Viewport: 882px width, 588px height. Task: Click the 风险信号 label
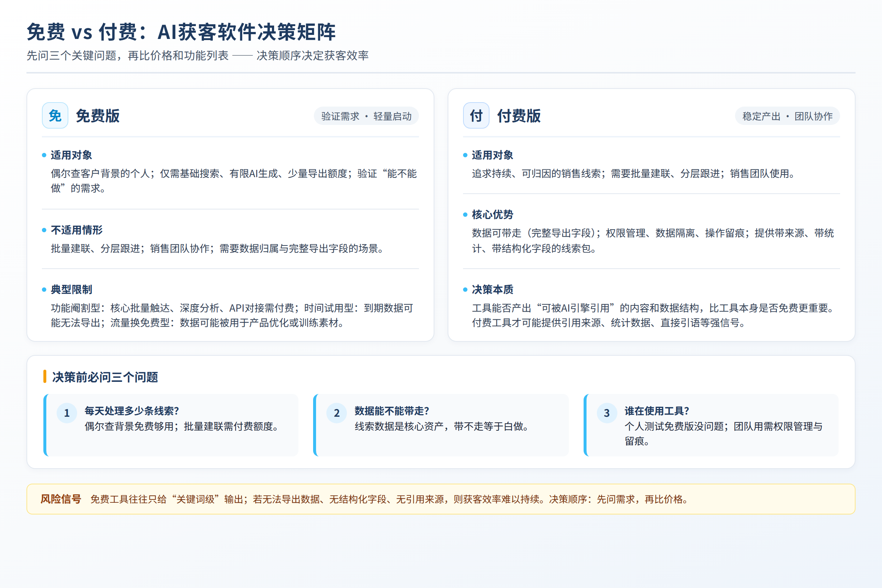click(x=61, y=499)
